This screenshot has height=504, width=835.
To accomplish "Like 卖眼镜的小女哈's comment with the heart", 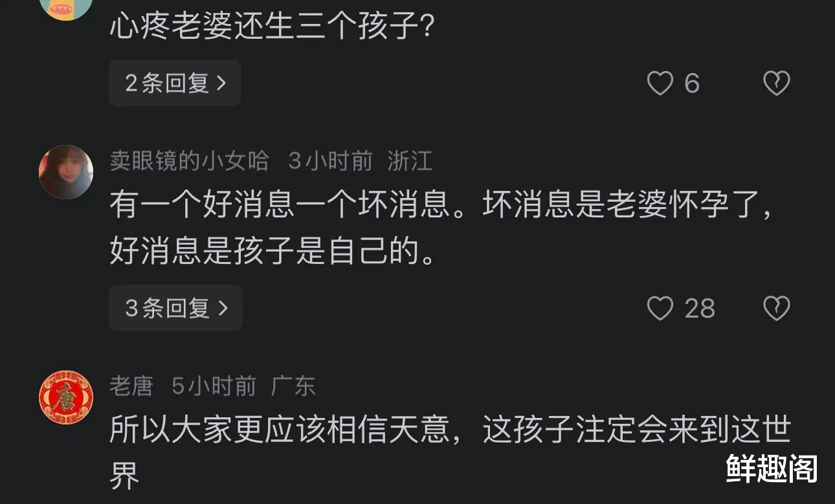I will pyautogui.click(x=660, y=309).
